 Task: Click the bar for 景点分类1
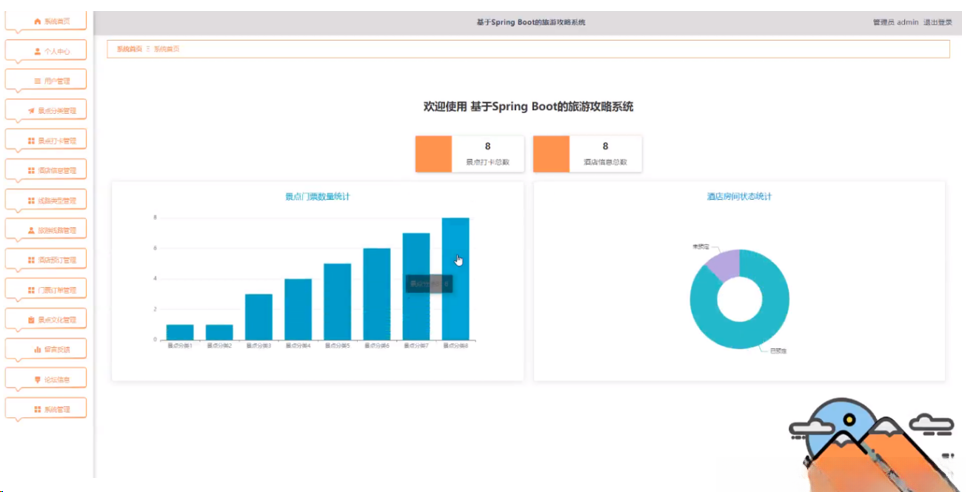[180, 332]
